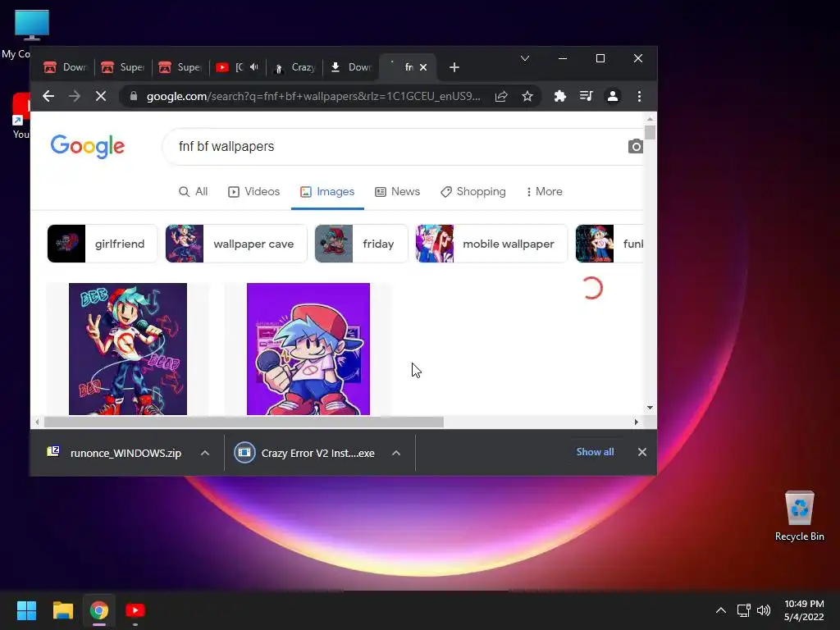Switch to the Shopping results tab
The width and height of the screenshot is (840, 630).
pyautogui.click(x=473, y=192)
